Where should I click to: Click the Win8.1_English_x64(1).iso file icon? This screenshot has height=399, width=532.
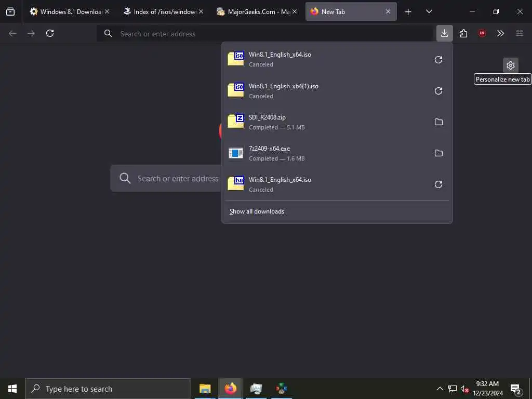tap(236, 90)
